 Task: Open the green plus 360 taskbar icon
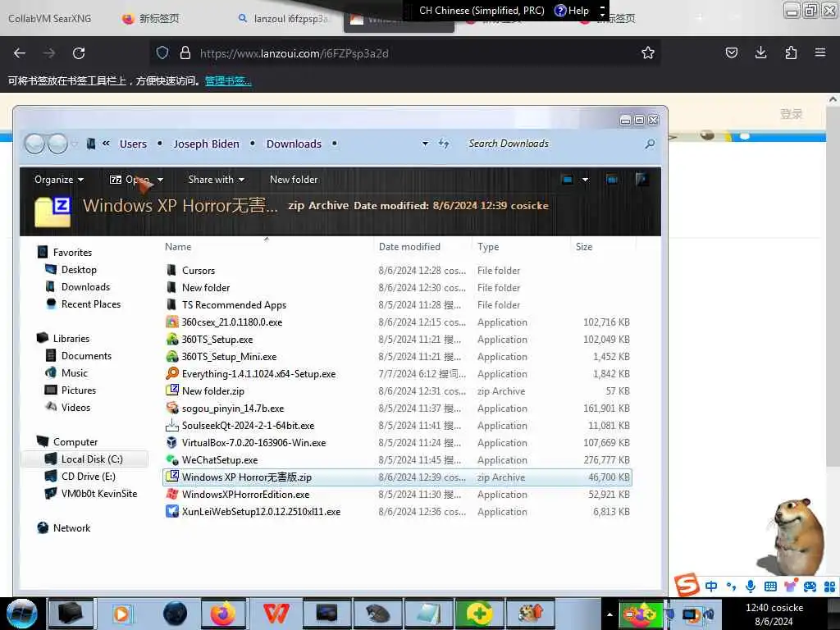pyautogui.click(x=479, y=614)
